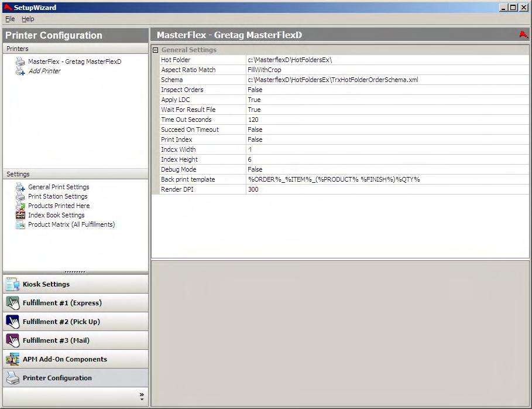The width and height of the screenshot is (532, 409).
Task: Switch to Kiosk Settings panel
Action: coord(75,284)
